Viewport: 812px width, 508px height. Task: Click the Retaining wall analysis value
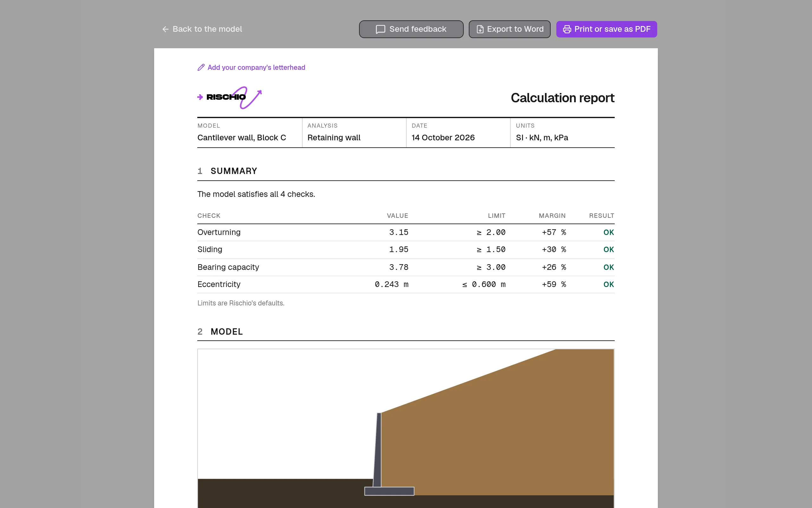click(x=334, y=138)
